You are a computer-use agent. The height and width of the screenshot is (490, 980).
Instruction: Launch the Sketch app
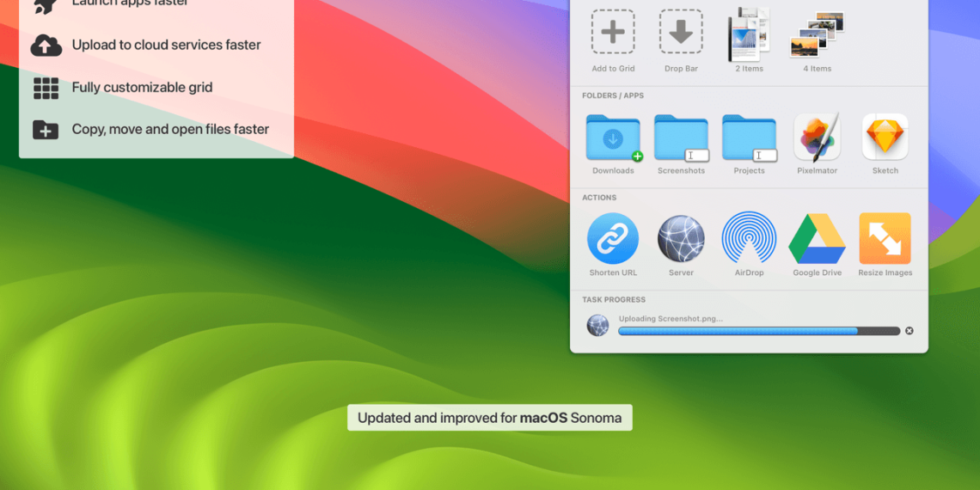pos(885,138)
